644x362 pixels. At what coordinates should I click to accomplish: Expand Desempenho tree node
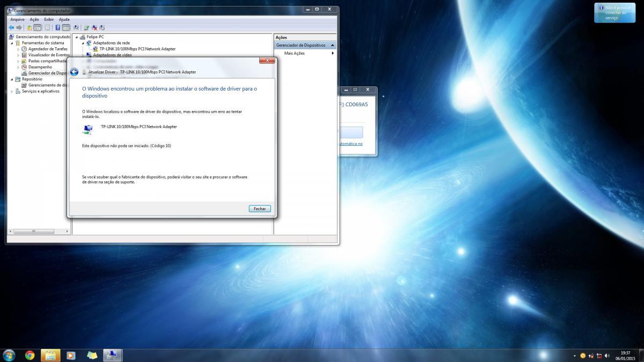pos(18,67)
